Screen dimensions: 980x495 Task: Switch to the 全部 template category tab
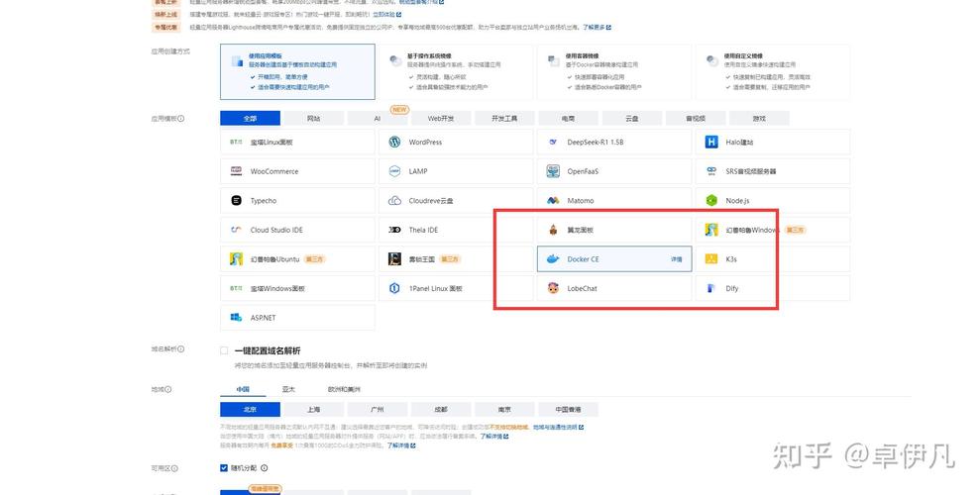pyautogui.click(x=250, y=118)
